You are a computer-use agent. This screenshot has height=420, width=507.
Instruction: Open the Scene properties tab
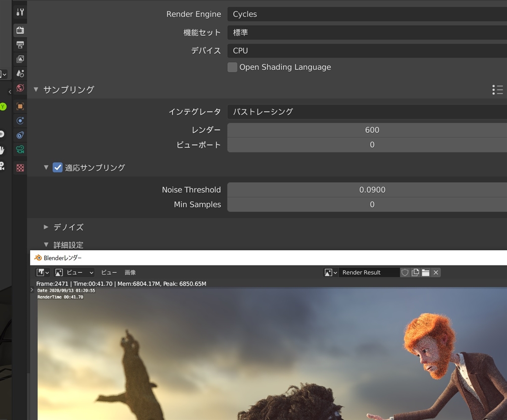20,73
